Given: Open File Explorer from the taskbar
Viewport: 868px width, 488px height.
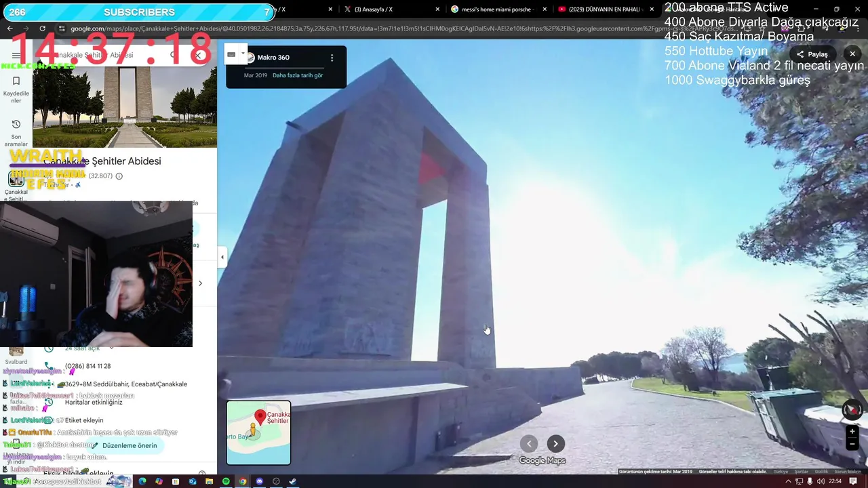Looking at the screenshot, I should (209, 481).
